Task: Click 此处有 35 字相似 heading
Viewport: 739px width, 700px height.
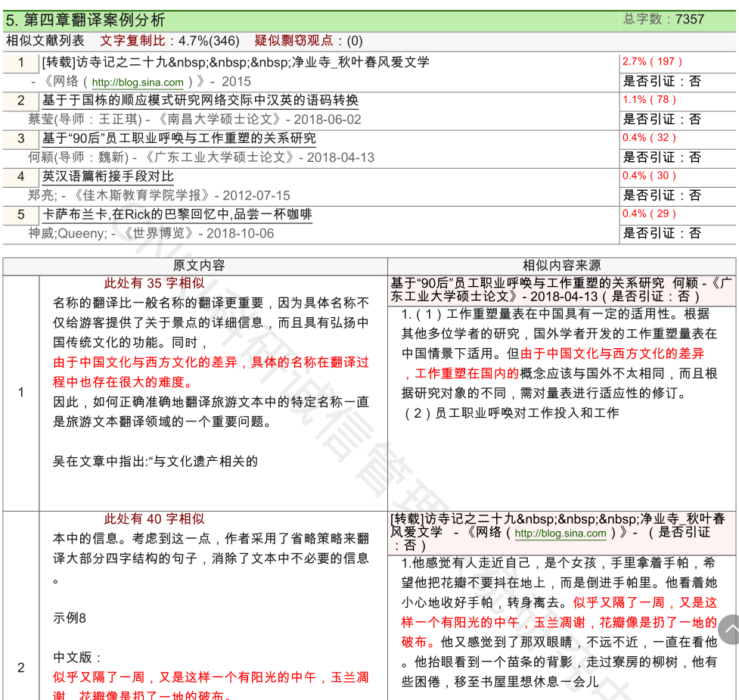Action: click(154, 284)
